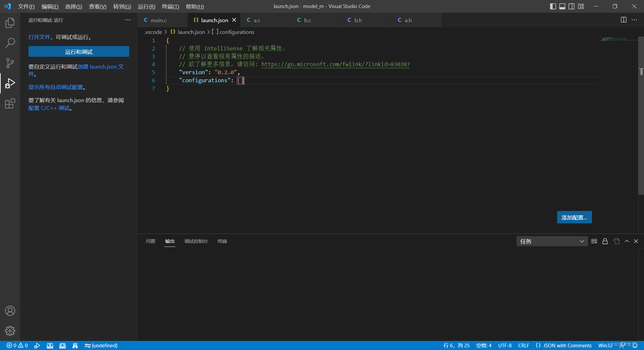The height and width of the screenshot is (350, 644).
Task: Open the 终端(T) menu
Action: point(170,6)
